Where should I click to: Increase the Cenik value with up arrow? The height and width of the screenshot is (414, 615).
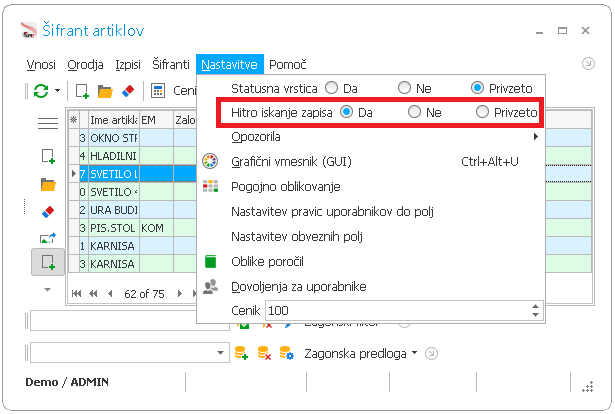click(535, 307)
